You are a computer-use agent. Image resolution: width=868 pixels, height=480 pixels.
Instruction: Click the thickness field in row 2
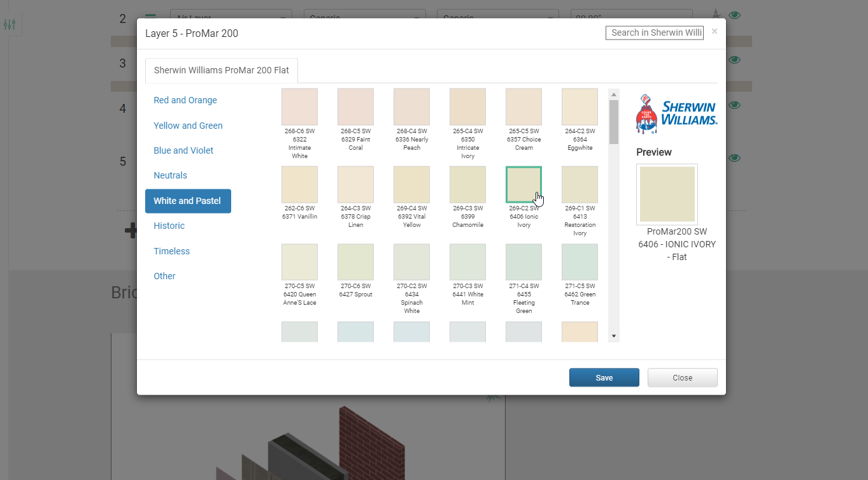point(632,18)
